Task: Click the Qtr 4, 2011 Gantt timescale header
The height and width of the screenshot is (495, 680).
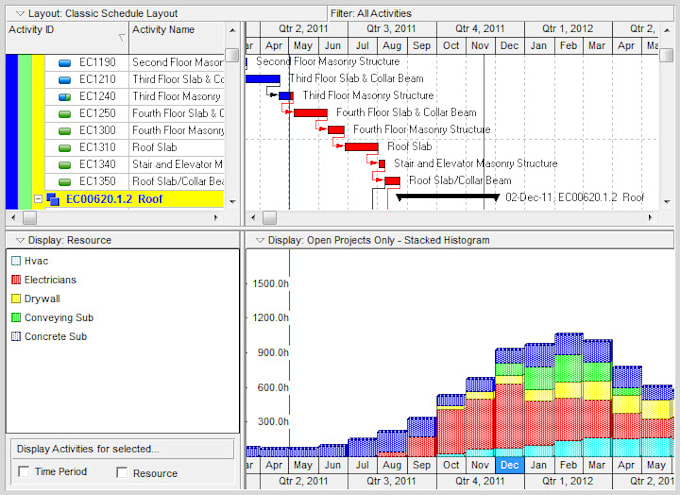Action: 480,29
